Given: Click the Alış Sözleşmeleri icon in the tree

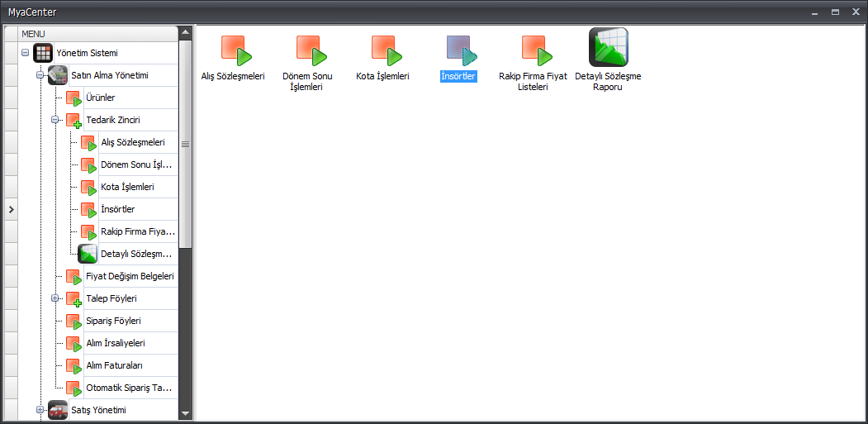Looking at the screenshot, I should 88,142.
